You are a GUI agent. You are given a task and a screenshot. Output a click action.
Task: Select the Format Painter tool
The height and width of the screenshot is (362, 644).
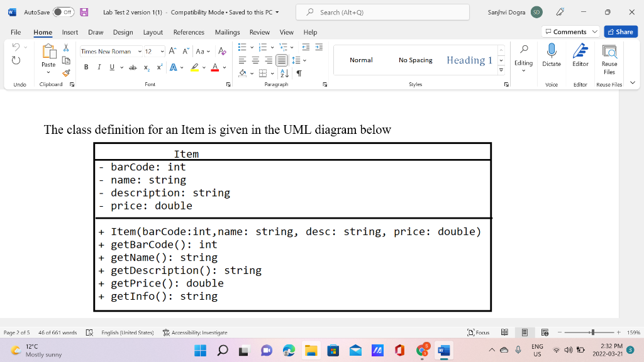coord(65,74)
